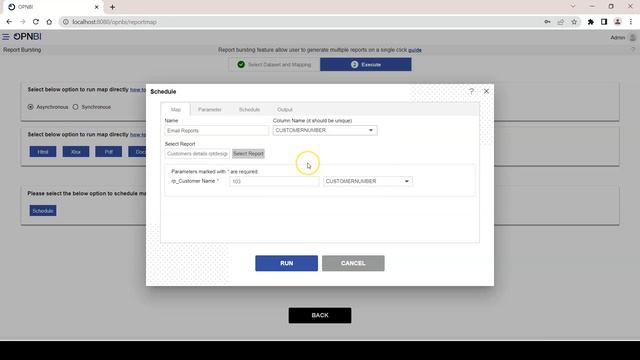The image size is (640, 360).
Task: Switch to the Parameter tab
Action: (210, 109)
